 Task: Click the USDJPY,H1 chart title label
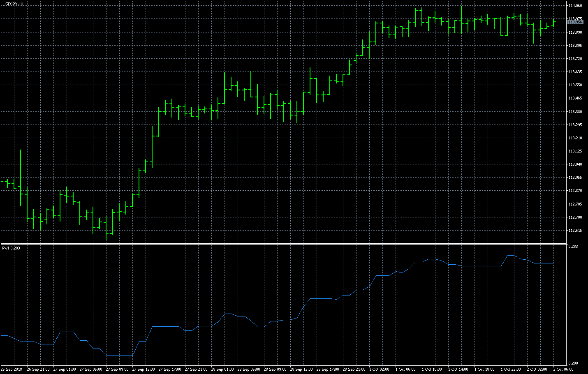point(13,4)
